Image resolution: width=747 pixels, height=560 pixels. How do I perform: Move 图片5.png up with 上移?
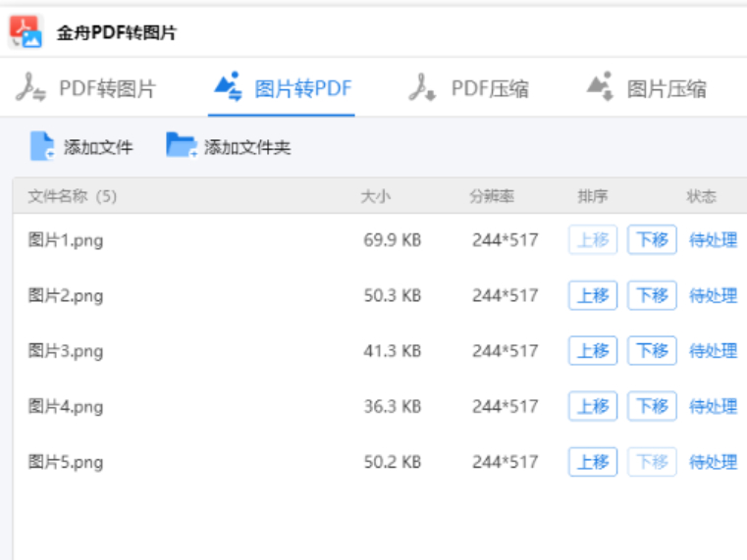pyautogui.click(x=593, y=462)
